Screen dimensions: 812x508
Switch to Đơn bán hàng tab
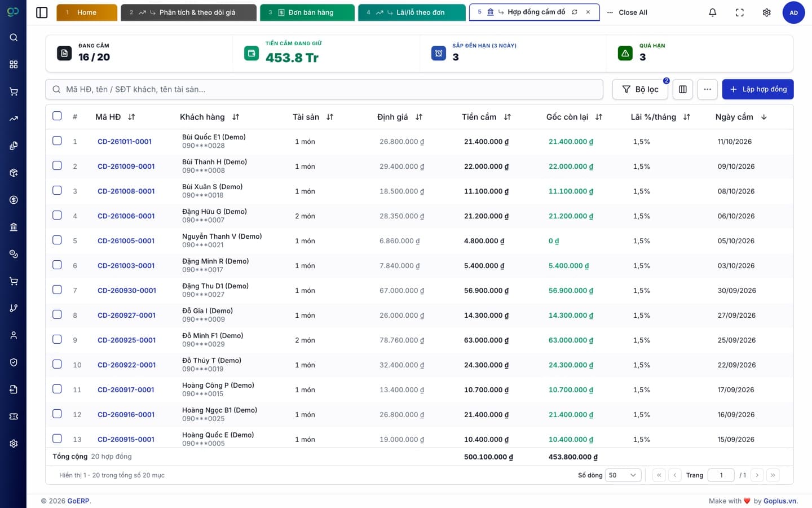tap(307, 12)
